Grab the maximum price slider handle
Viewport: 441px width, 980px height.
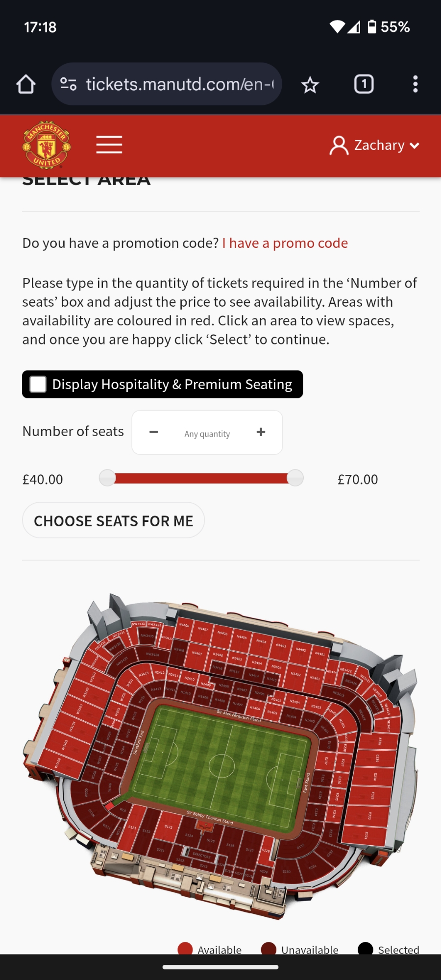coord(295,478)
